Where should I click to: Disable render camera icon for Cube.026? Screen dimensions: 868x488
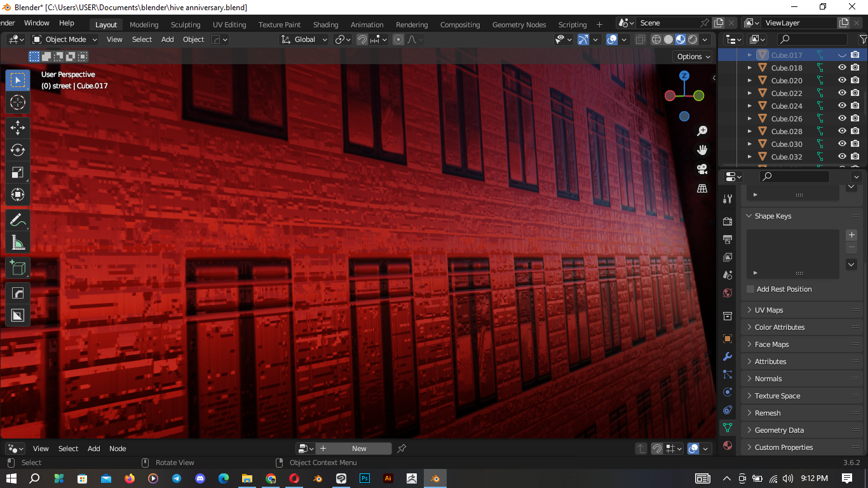point(855,119)
